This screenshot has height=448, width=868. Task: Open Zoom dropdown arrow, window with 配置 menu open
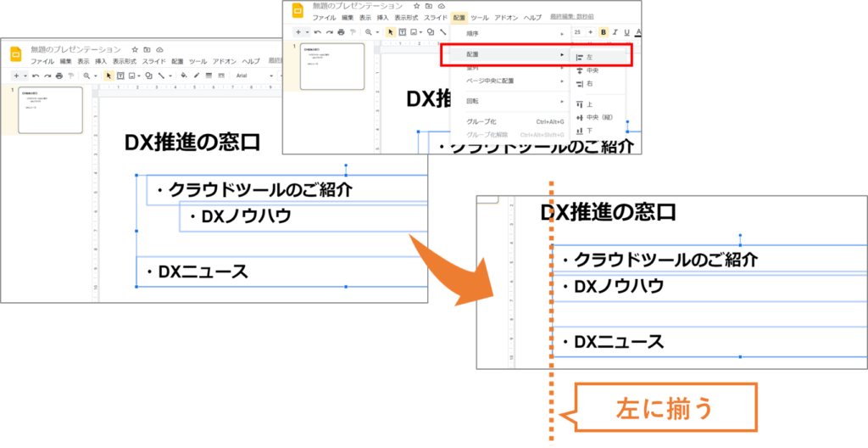pos(377,32)
